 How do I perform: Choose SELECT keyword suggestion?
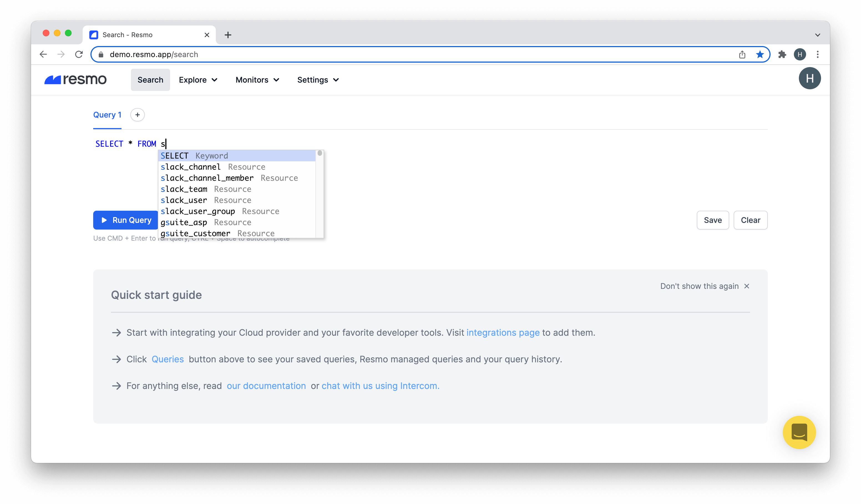[237, 156]
